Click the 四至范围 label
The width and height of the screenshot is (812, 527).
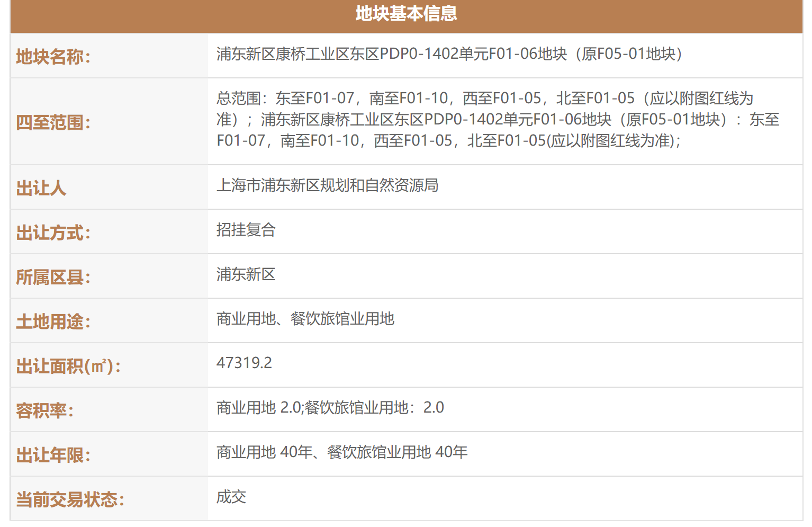[x=53, y=122]
